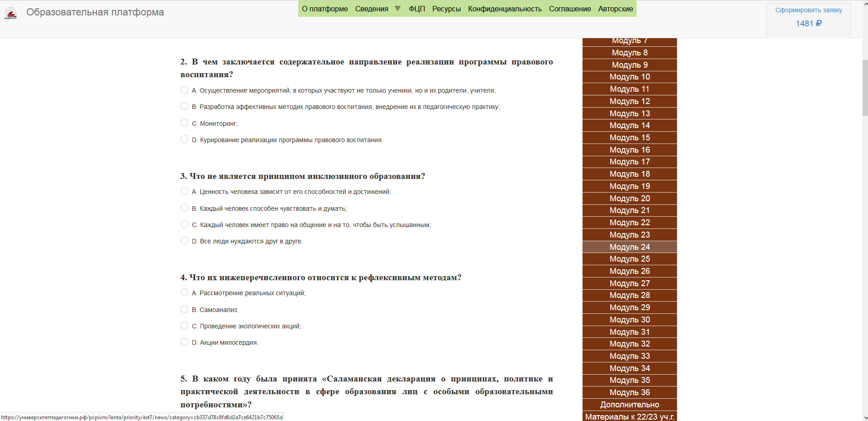868x421 pixels.
Task: Select answer A Рассмотрение реальных ситуаций
Action: click(184, 292)
